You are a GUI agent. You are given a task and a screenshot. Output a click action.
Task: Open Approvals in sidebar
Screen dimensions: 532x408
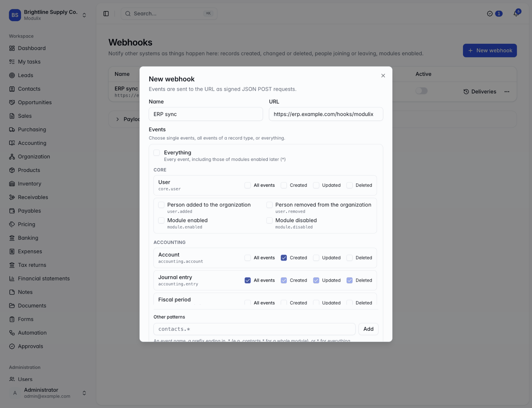point(30,346)
